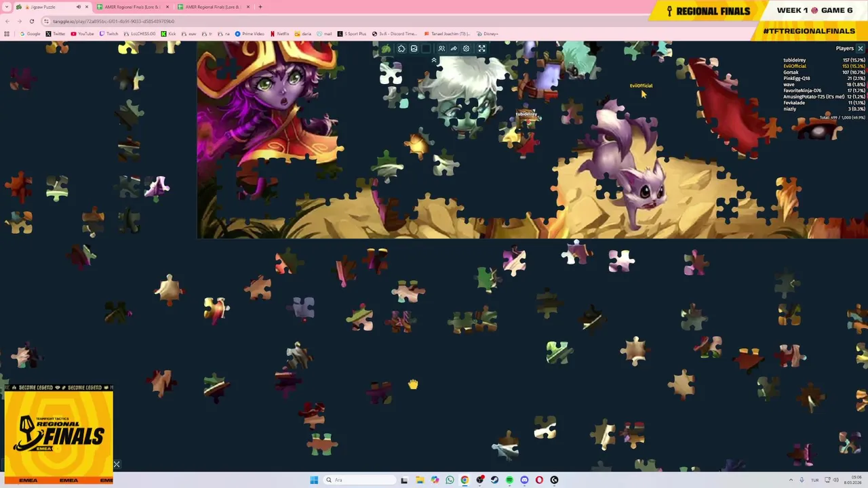Select player niazly in the list
The height and width of the screenshot is (488, 868).
(824, 109)
